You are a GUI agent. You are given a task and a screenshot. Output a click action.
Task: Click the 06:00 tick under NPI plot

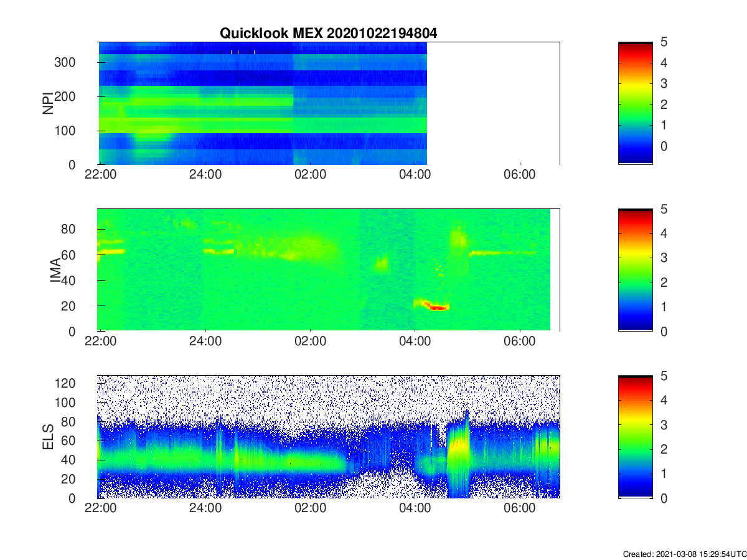520,175
